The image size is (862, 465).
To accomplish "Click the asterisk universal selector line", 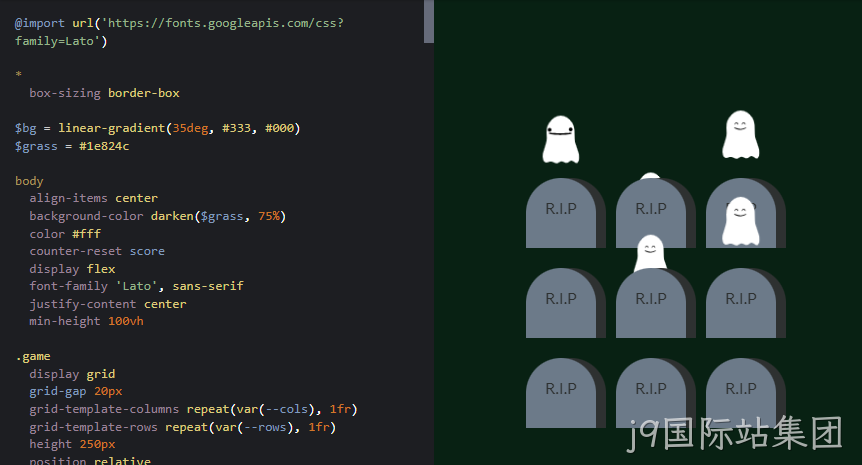I will click(x=18, y=74).
